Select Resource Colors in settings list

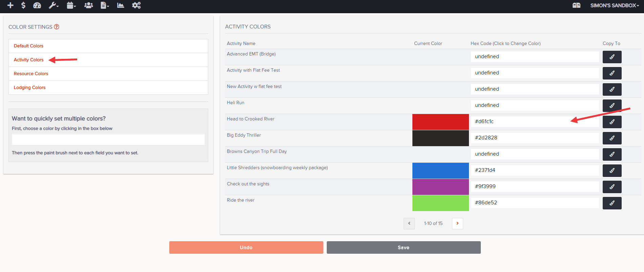point(108,74)
